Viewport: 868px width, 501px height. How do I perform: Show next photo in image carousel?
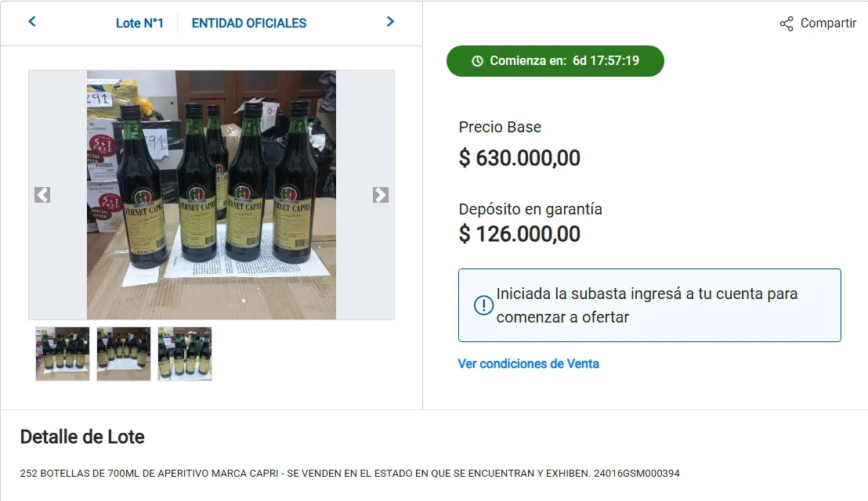[x=380, y=195]
